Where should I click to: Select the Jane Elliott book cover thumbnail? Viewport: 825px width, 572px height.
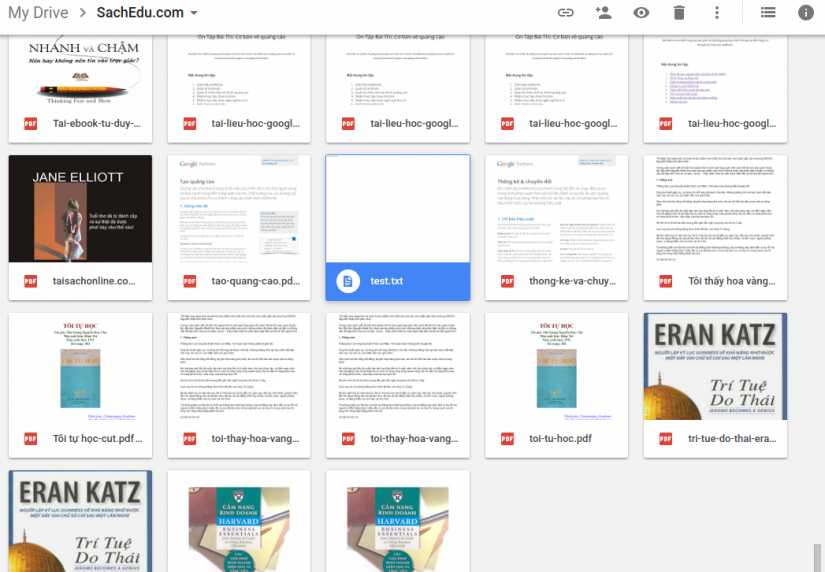click(80, 208)
